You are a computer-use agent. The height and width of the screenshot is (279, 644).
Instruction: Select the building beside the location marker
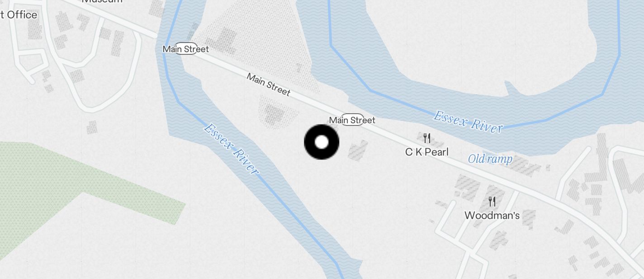(358, 149)
